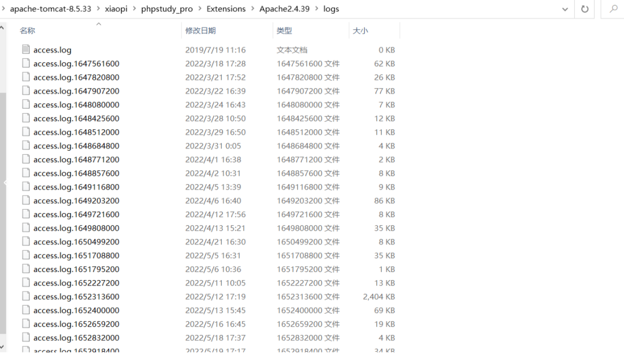Click file icon of access.log.1648857600
Image resolution: width=624 pixels, height=364 pixels.
pos(26,173)
